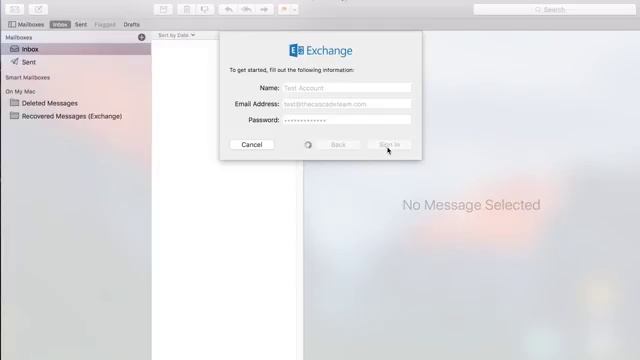Click the Exchange logo icon

(x=297, y=51)
